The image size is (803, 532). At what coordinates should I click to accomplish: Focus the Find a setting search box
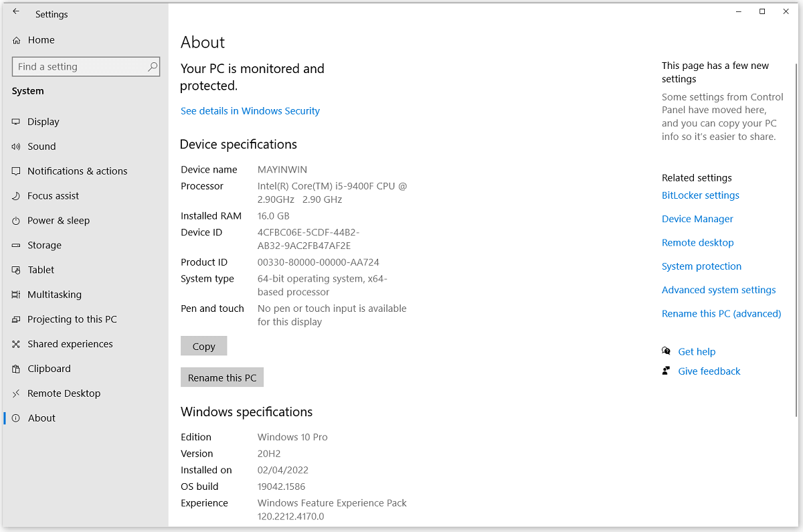(86, 66)
